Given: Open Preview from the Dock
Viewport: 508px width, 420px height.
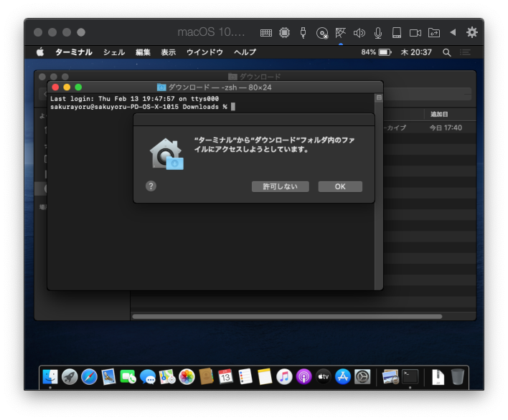Looking at the screenshot, I should click(390, 377).
